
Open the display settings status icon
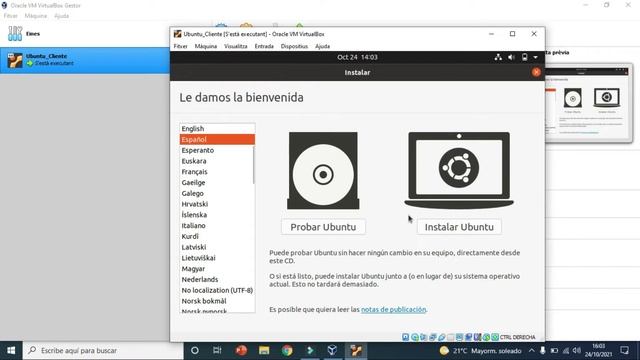click(x=460, y=337)
